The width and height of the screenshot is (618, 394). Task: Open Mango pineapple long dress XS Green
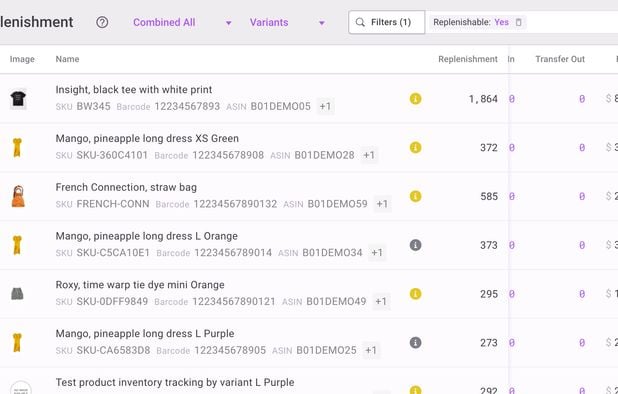[147, 139]
